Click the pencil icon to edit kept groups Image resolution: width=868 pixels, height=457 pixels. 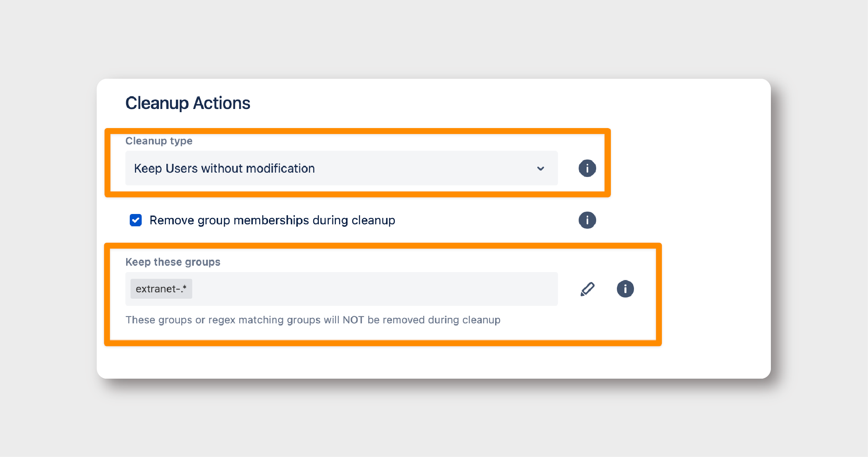click(x=587, y=289)
